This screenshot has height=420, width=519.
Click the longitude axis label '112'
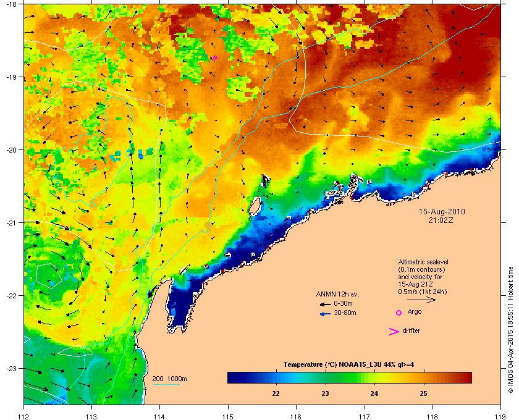coord(24,417)
